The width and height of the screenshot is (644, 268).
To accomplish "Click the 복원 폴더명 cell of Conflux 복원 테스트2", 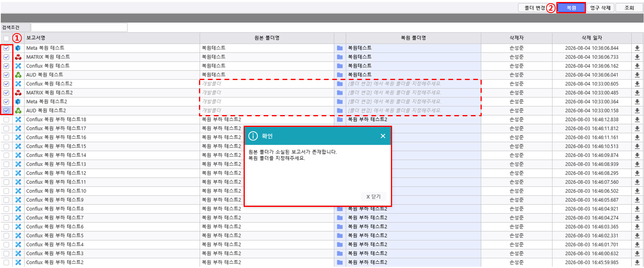I will (413, 84).
